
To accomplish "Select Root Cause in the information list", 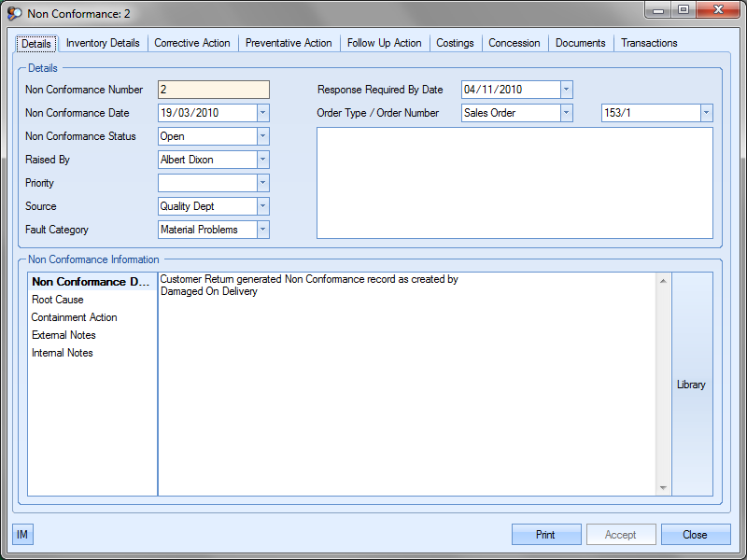I will tap(58, 300).
